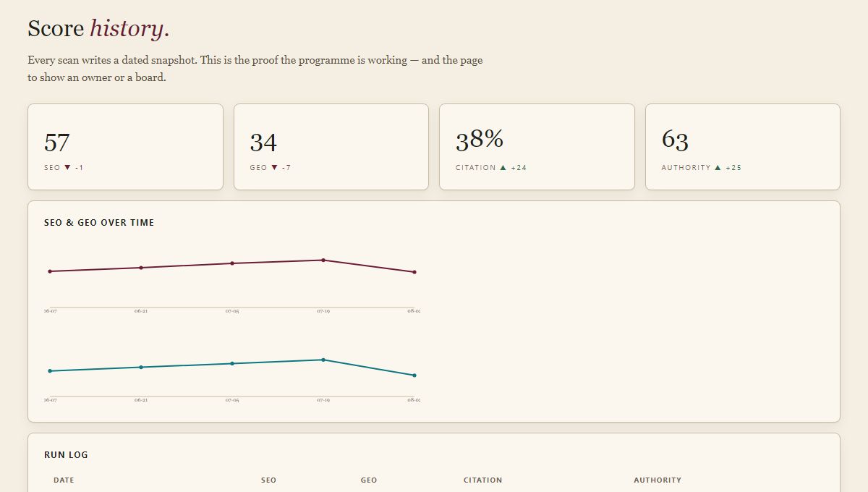Click the RUN LOG section title
868x492 pixels.
coord(66,455)
